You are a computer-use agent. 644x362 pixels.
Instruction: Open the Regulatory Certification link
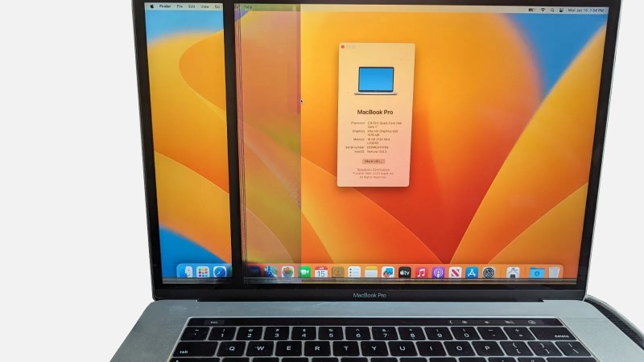374,169
